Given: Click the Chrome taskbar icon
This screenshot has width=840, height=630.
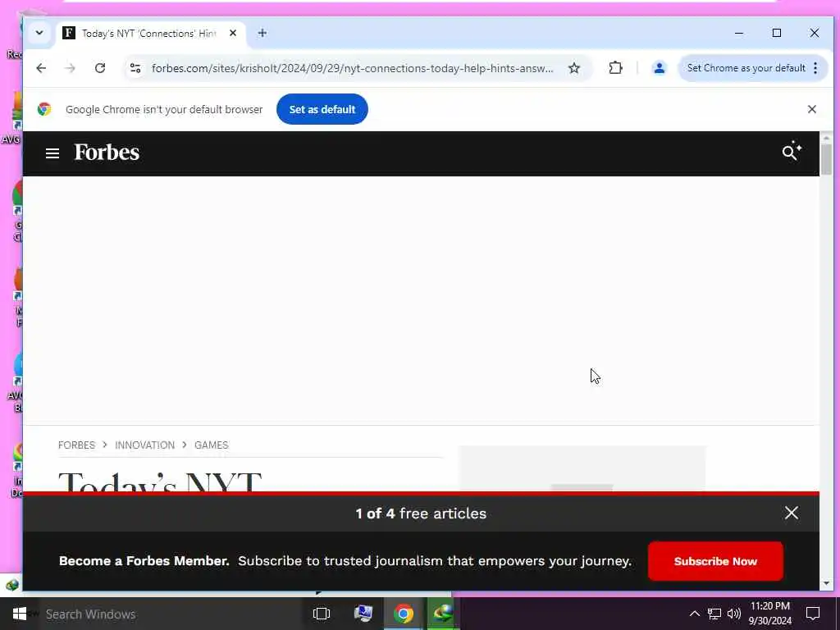Looking at the screenshot, I should [x=404, y=614].
